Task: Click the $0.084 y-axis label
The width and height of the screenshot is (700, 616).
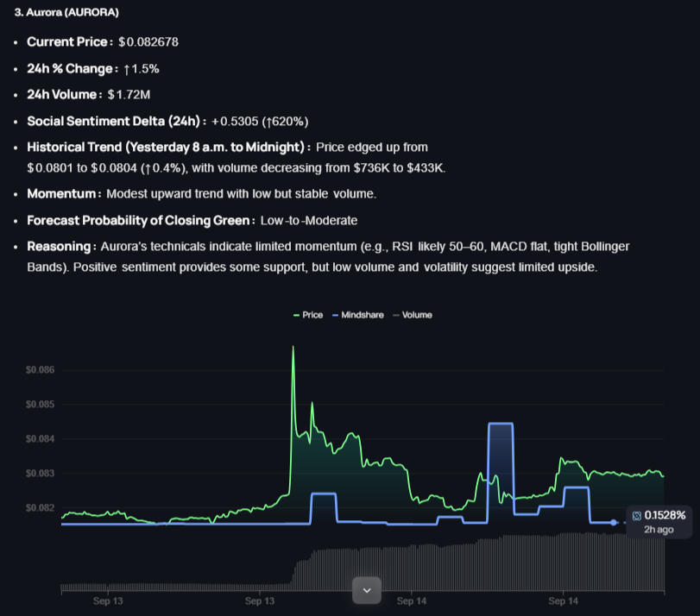Action: point(41,439)
